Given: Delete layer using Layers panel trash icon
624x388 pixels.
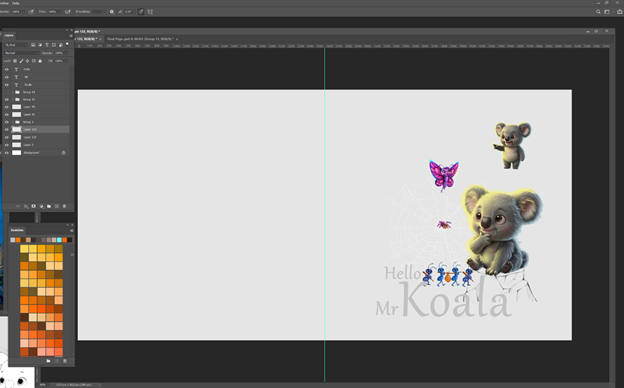Looking at the screenshot, I should [x=64, y=206].
